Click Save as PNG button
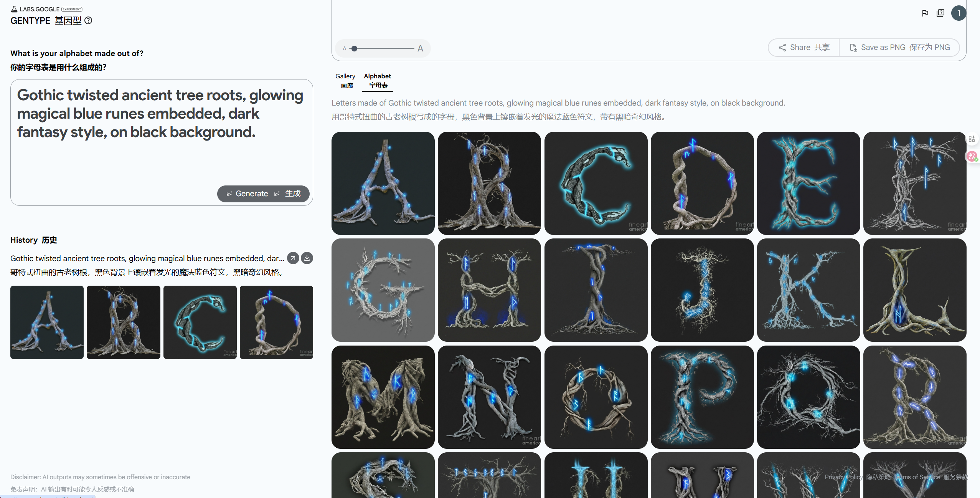Viewport: 980px width, 498px height. pyautogui.click(x=899, y=47)
